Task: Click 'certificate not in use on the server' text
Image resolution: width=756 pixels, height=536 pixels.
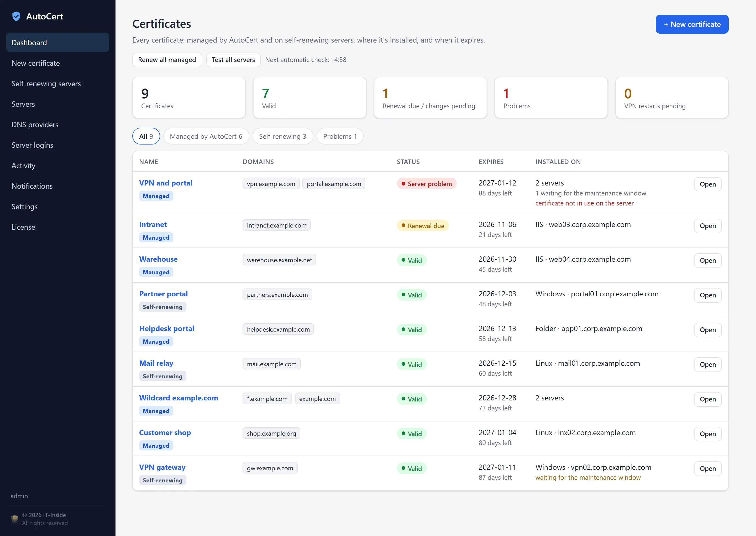Action: (x=584, y=203)
